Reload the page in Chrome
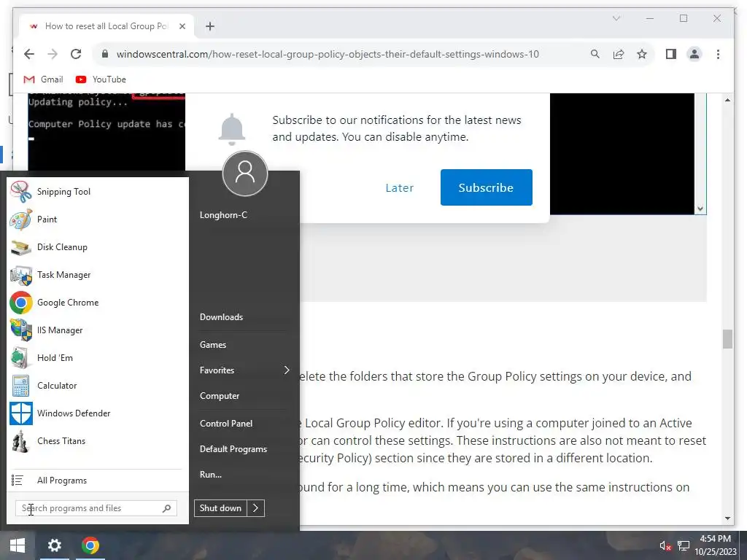The image size is (747, 560). pyautogui.click(x=76, y=54)
